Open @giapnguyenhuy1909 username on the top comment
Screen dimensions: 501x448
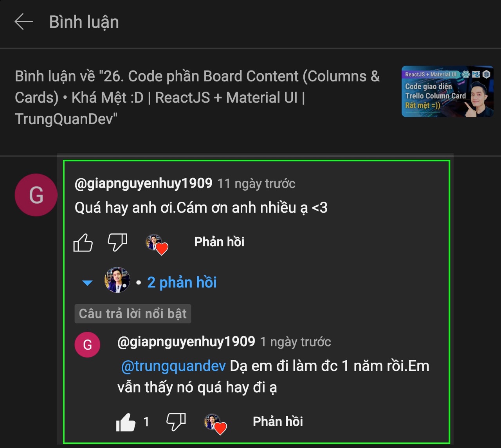(x=144, y=183)
